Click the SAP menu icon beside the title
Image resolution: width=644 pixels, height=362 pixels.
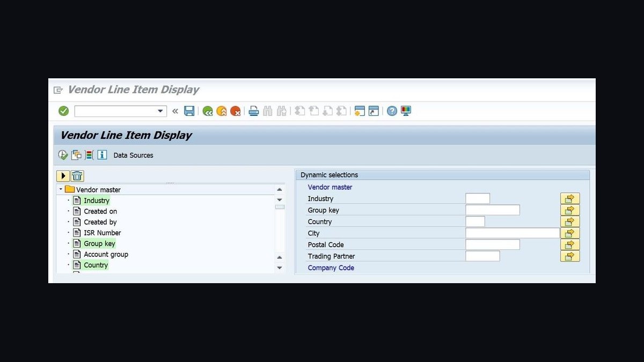click(58, 90)
